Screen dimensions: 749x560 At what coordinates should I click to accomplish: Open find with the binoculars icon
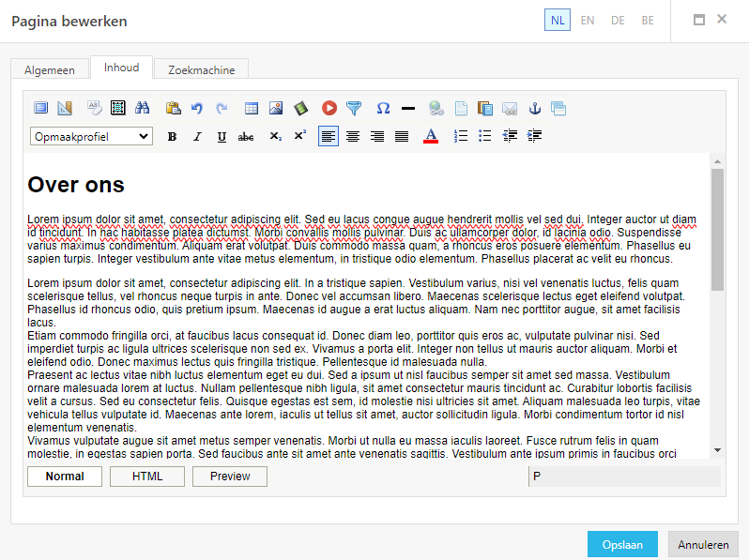(x=142, y=108)
